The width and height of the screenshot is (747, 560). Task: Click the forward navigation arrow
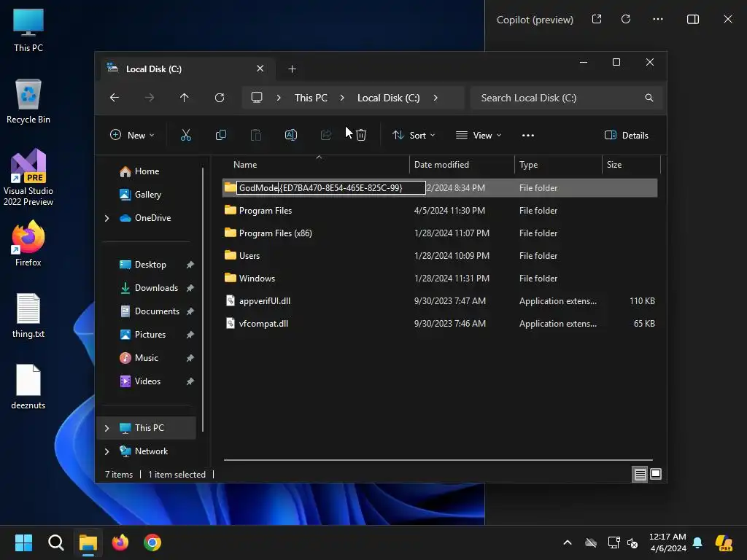coord(150,98)
